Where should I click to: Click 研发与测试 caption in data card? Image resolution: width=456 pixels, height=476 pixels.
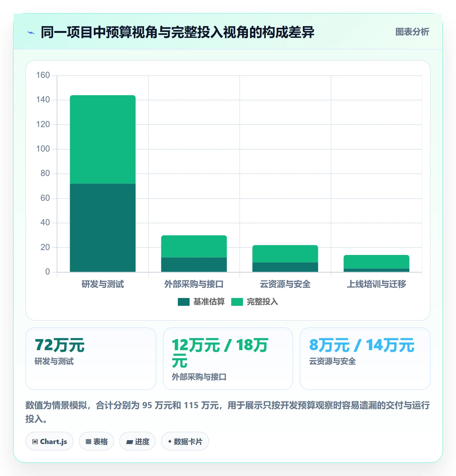(54, 361)
